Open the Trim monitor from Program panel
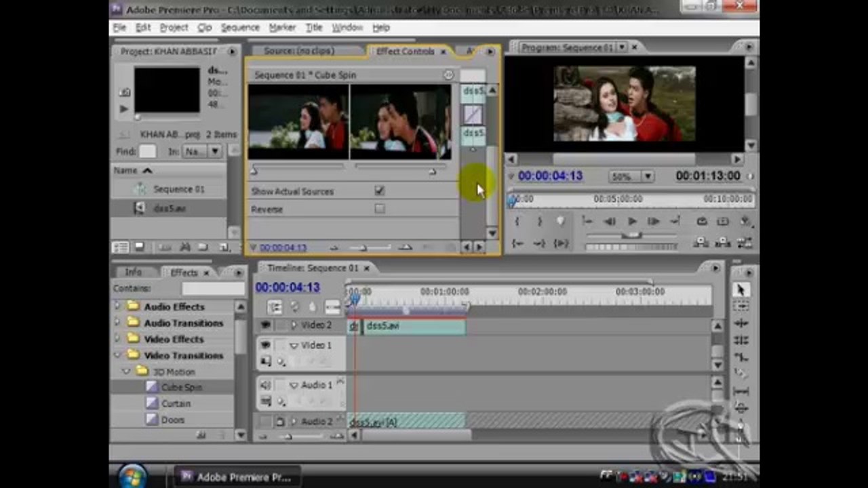This screenshot has height=488, width=868. point(745,243)
